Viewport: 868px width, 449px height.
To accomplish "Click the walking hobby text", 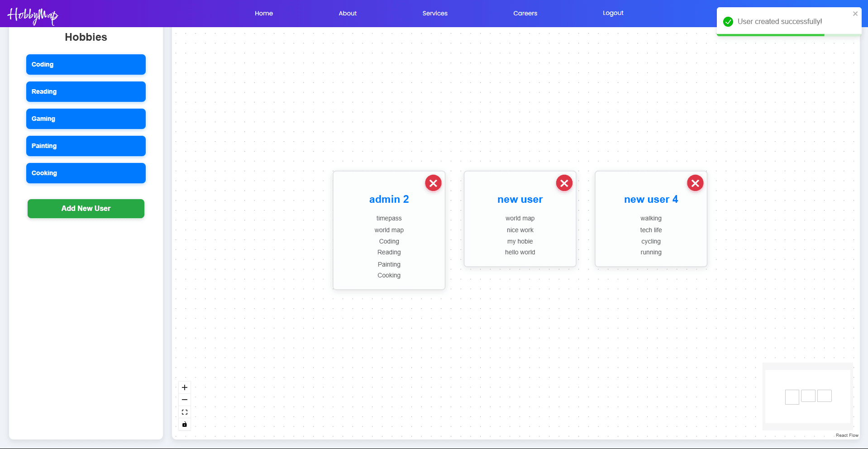I will (651, 218).
